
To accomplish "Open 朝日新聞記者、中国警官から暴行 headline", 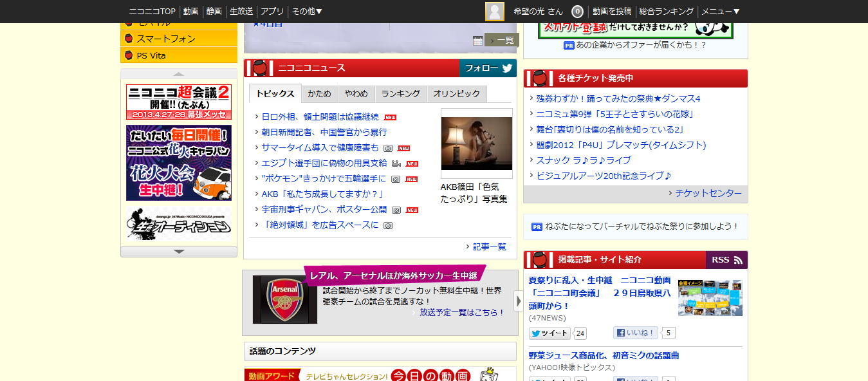I will point(324,133).
